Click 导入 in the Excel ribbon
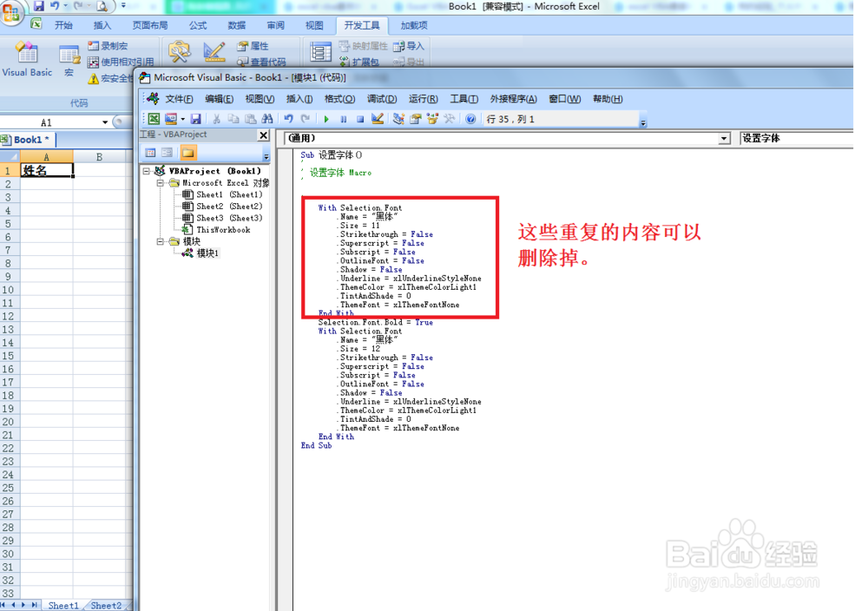The image size is (868, 611). click(x=408, y=46)
